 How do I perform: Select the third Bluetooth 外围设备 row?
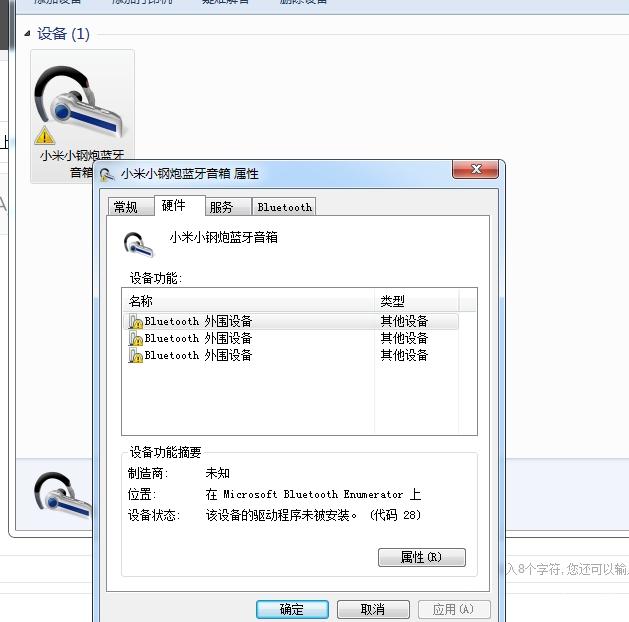point(290,355)
